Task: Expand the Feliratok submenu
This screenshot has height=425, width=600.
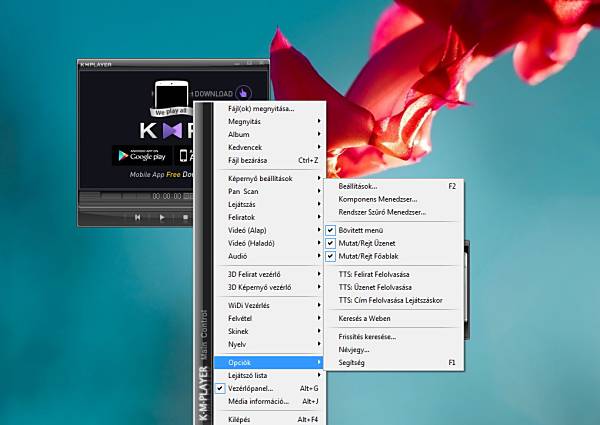Action: [x=269, y=217]
